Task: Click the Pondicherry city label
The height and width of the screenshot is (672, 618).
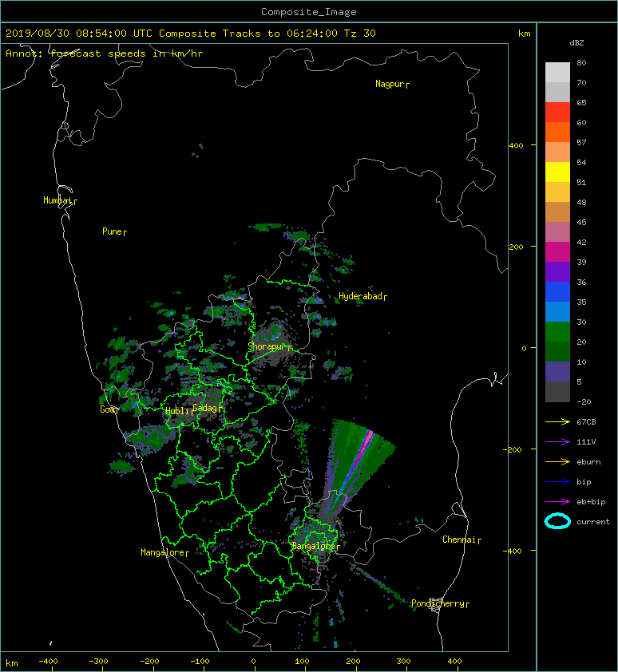Action: tap(441, 604)
